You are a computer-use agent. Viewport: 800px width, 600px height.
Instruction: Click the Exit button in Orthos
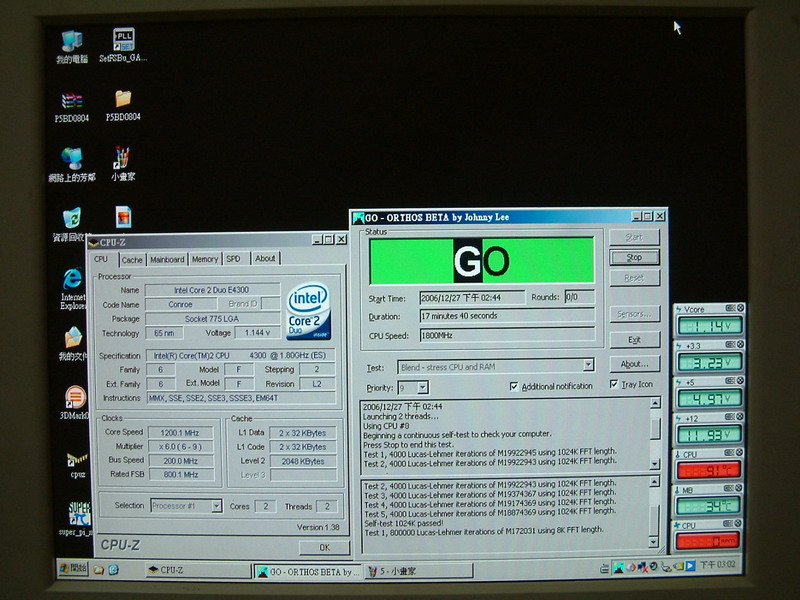coord(634,340)
